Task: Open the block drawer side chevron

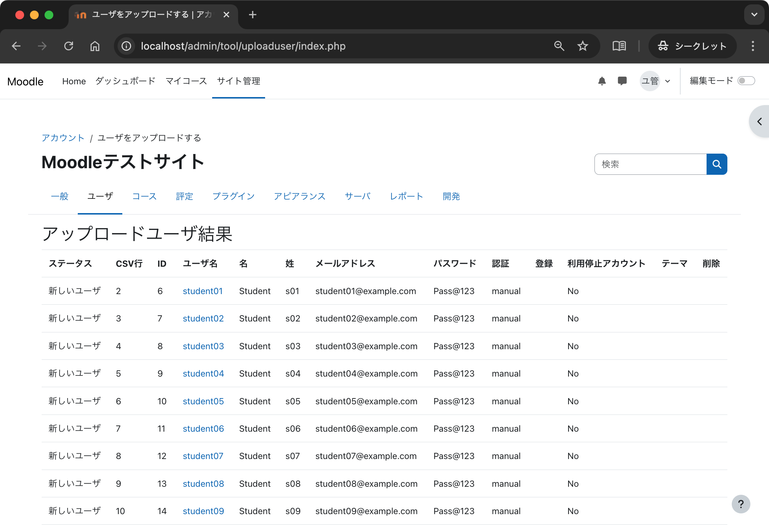Action: click(760, 122)
